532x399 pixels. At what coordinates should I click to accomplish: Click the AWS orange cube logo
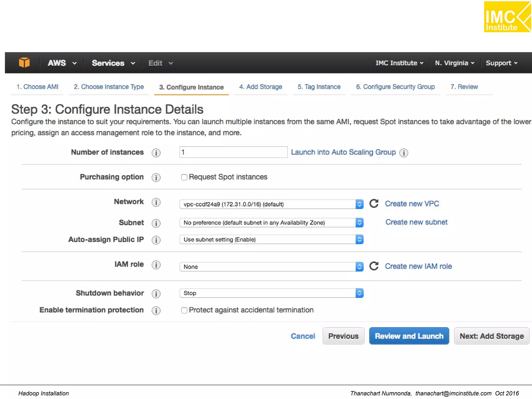click(x=24, y=63)
